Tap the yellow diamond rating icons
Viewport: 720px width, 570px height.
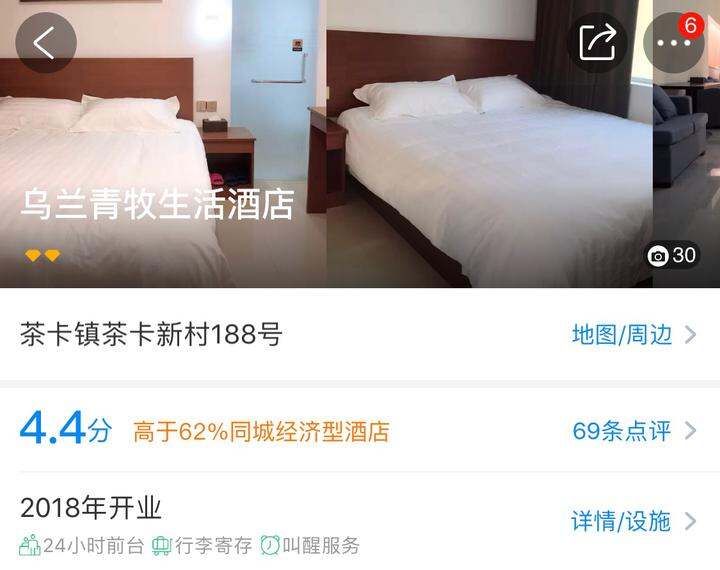[x=42, y=255]
